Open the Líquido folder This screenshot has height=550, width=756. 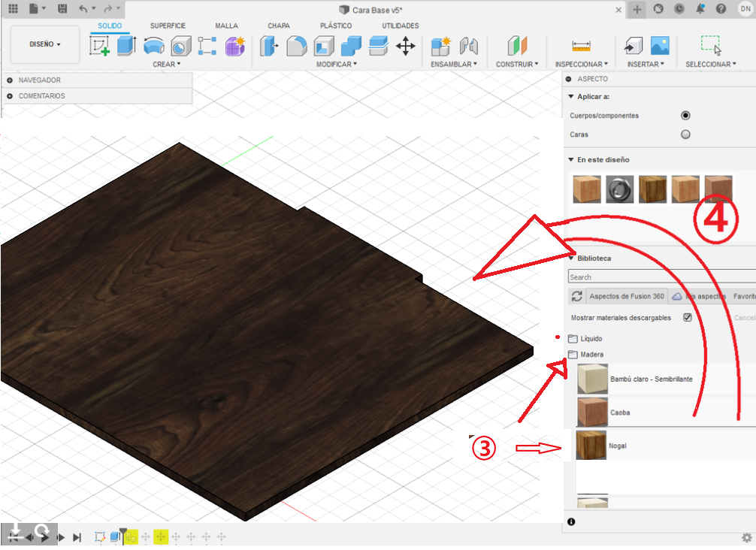point(586,338)
